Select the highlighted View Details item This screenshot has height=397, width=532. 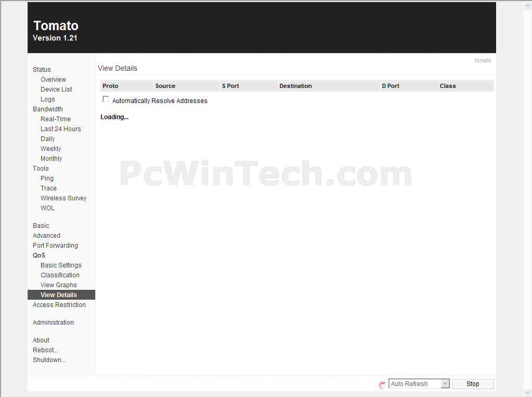tap(61, 294)
